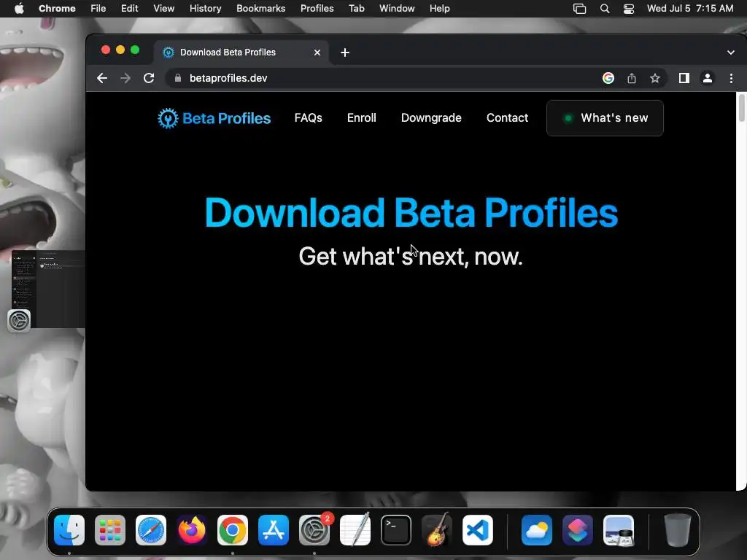747x560 pixels.
Task: Open Spotlight search in menu bar
Action: 605,9
